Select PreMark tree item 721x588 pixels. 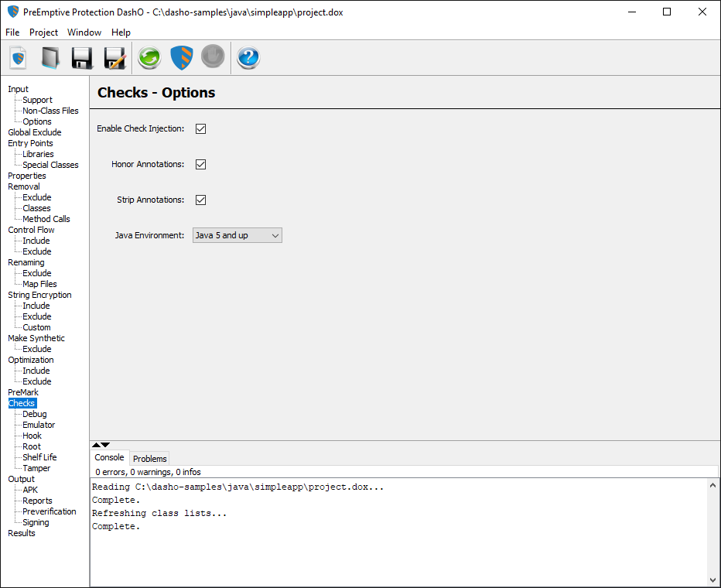23,392
